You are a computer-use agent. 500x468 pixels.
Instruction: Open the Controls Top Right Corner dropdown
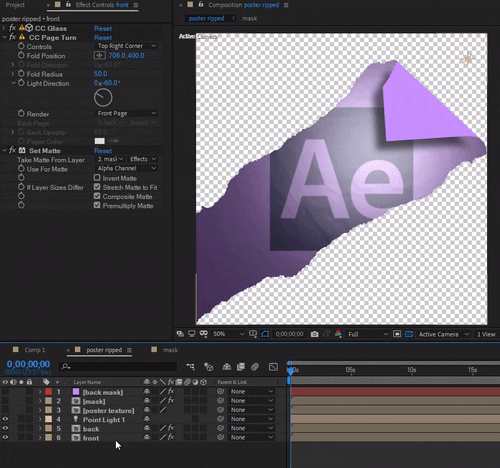click(x=126, y=46)
